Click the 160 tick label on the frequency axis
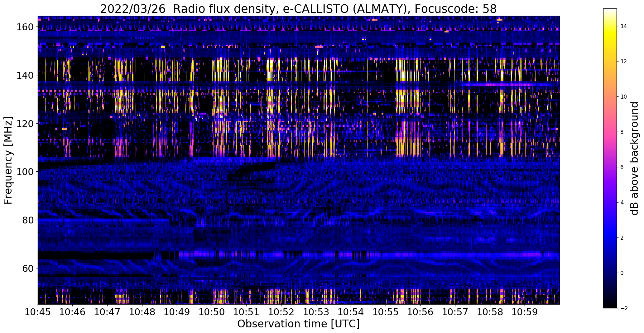This screenshot has width=644, height=333. pyautogui.click(x=25, y=27)
